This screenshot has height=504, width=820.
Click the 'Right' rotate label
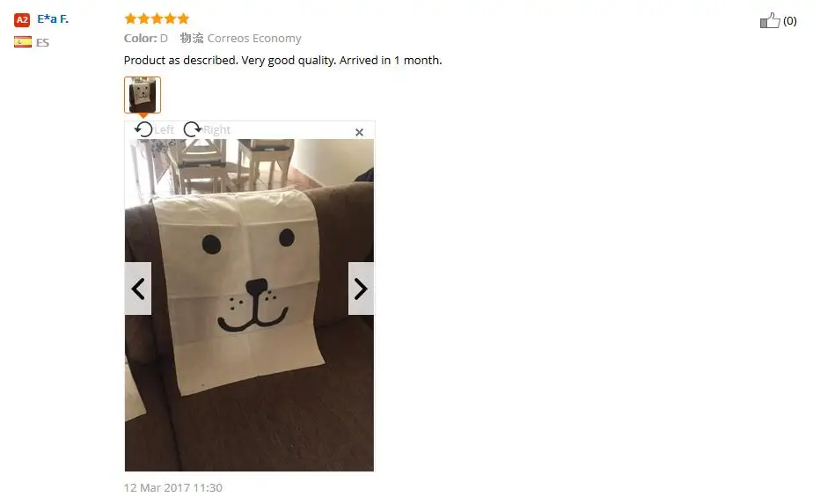point(216,129)
